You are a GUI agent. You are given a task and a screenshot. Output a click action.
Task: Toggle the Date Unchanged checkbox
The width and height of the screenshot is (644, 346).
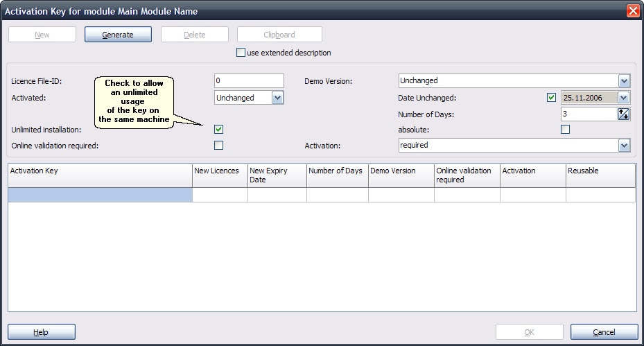(x=552, y=98)
